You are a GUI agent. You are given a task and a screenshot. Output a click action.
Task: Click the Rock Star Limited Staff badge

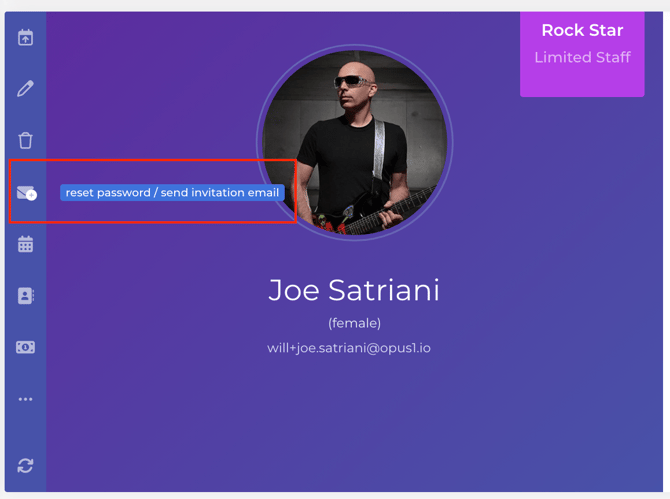[582, 54]
